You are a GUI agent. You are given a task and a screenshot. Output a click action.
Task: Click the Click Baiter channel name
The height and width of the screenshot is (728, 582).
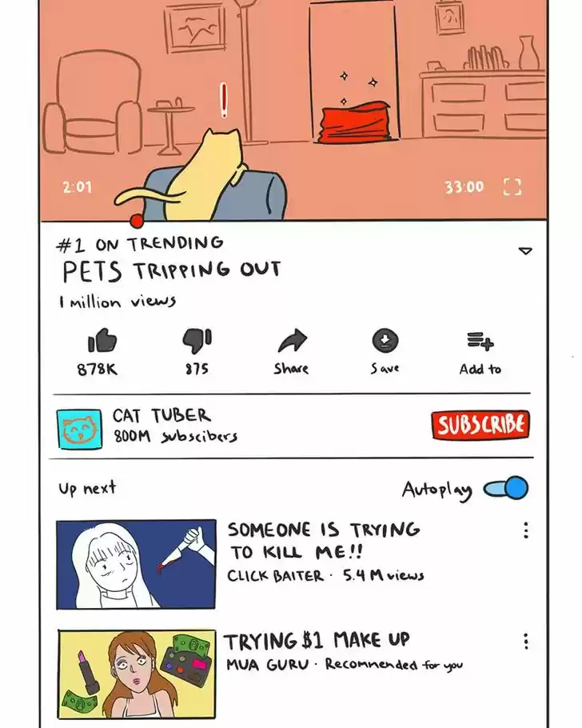(275, 576)
